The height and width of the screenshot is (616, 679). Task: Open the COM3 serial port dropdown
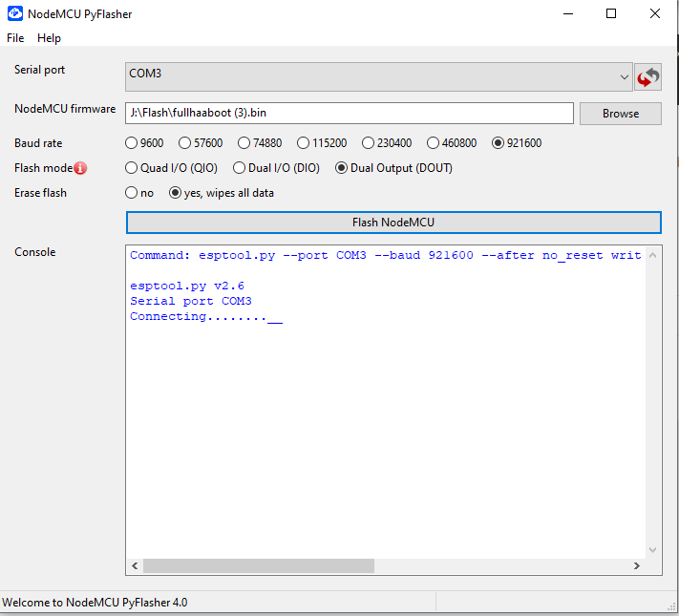pyautogui.click(x=379, y=77)
